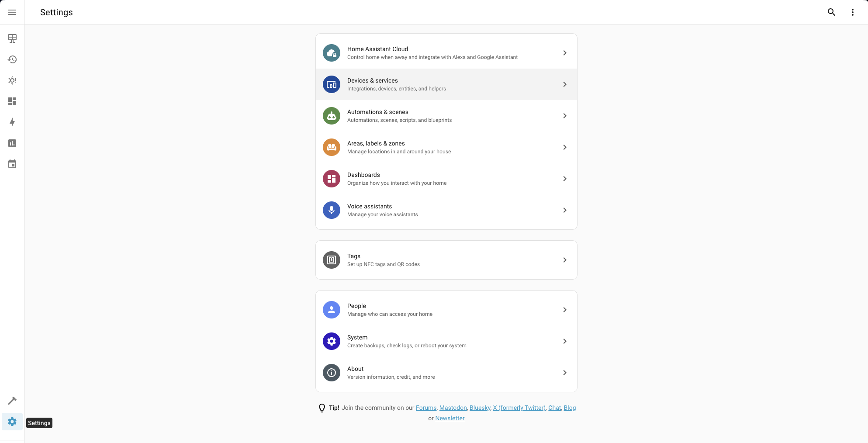The width and height of the screenshot is (868, 443).
Task: Select 'Manage who can access your home'
Action: coord(390,314)
